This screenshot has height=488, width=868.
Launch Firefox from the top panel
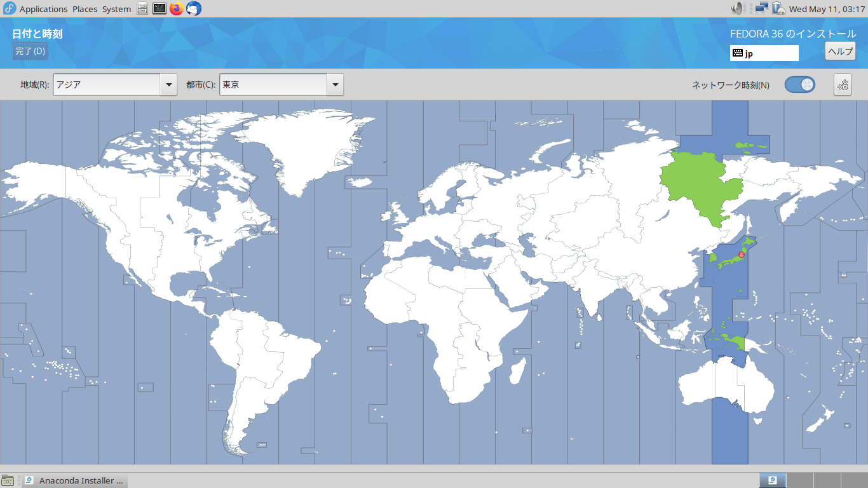tap(177, 9)
